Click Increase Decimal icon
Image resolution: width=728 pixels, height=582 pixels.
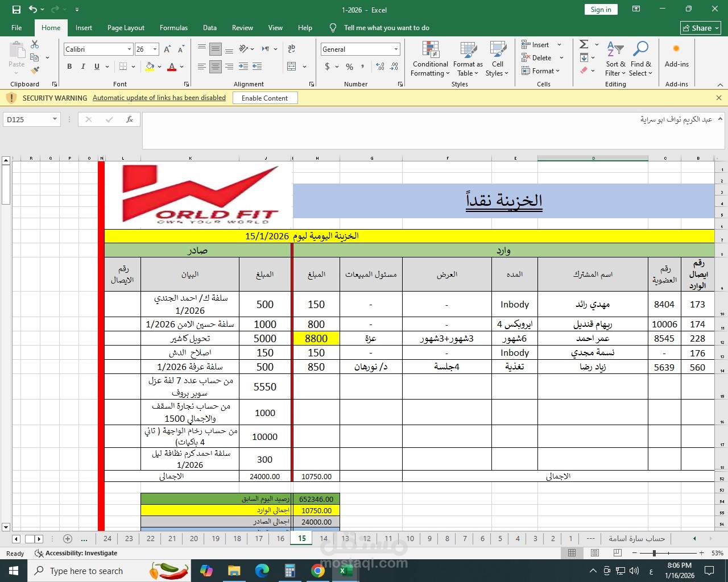point(380,66)
